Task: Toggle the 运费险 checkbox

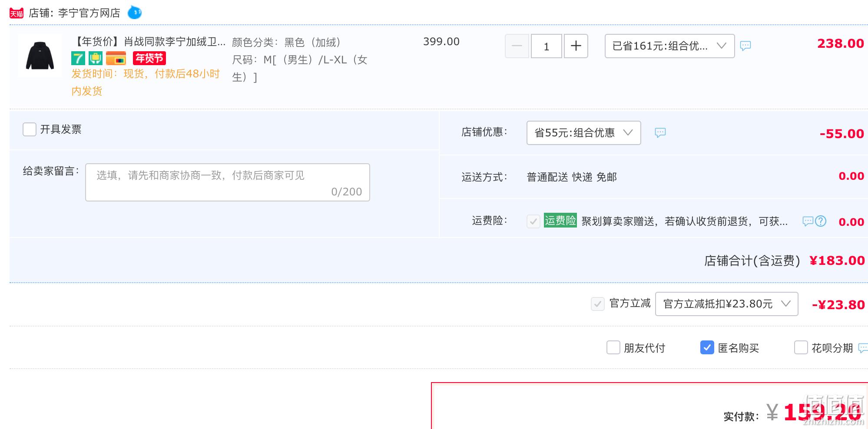Action: [x=533, y=221]
